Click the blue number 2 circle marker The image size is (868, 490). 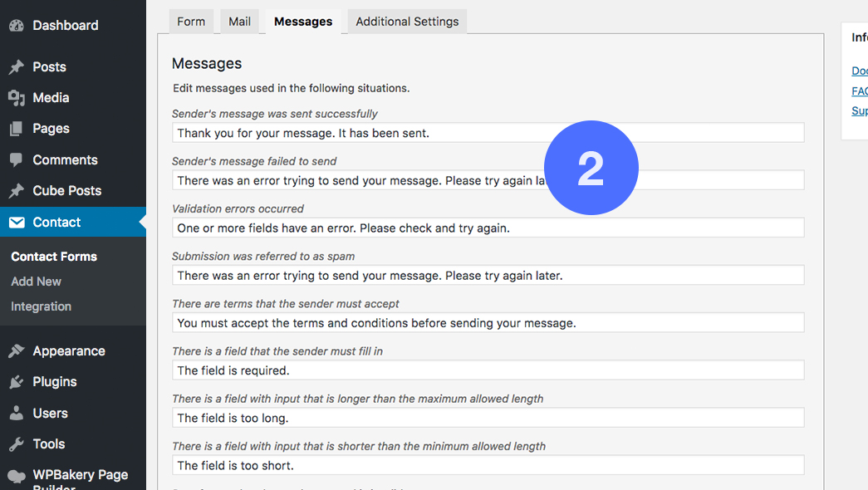click(x=591, y=169)
